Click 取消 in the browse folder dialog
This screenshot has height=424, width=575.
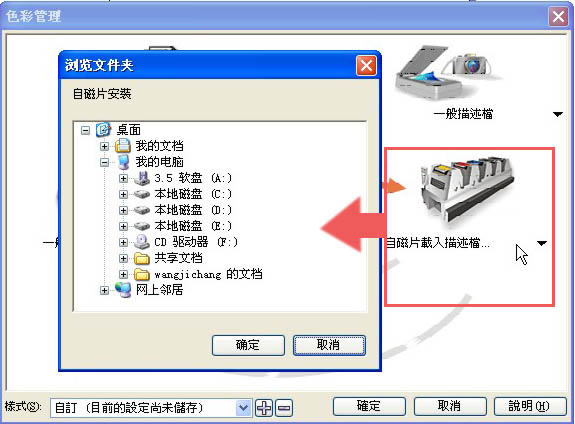pyautogui.click(x=329, y=345)
